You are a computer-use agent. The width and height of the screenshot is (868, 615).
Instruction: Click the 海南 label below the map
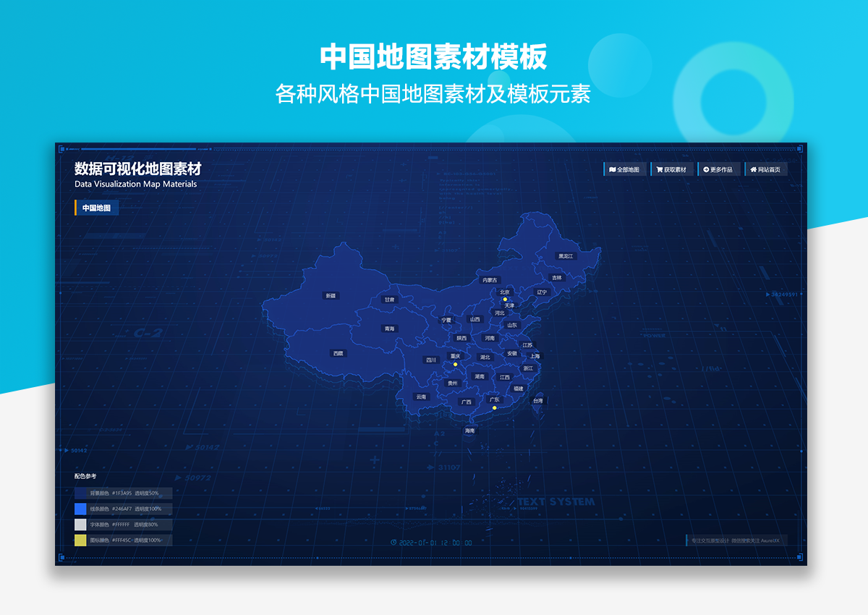470,430
